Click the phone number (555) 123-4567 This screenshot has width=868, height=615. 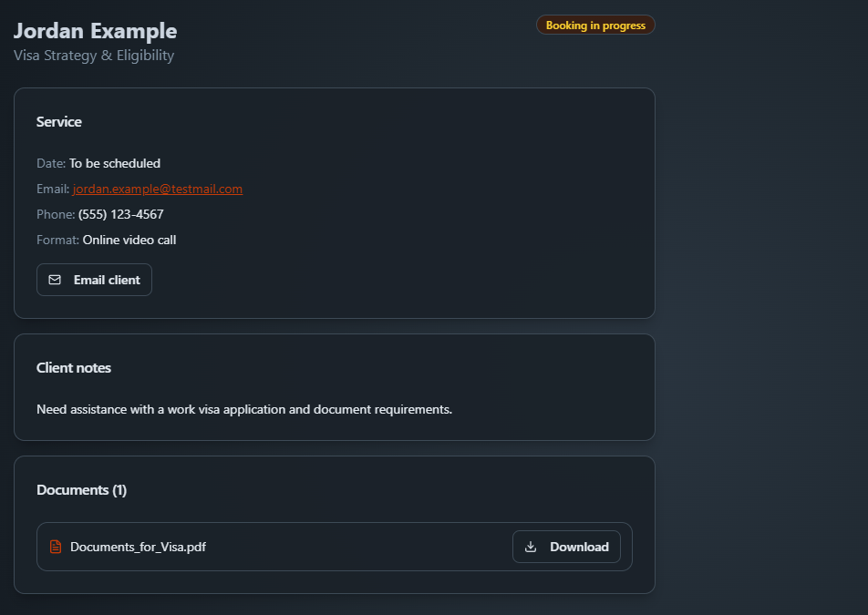click(121, 215)
